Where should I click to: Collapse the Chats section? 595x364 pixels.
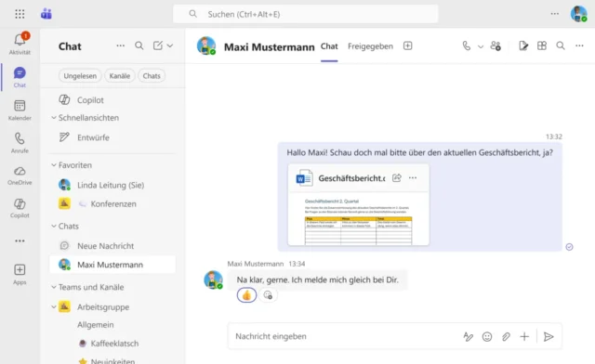(54, 226)
